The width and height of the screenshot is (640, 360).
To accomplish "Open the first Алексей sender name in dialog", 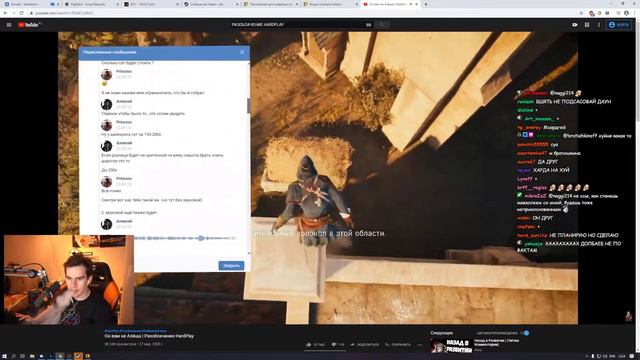I will [x=124, y=101].
